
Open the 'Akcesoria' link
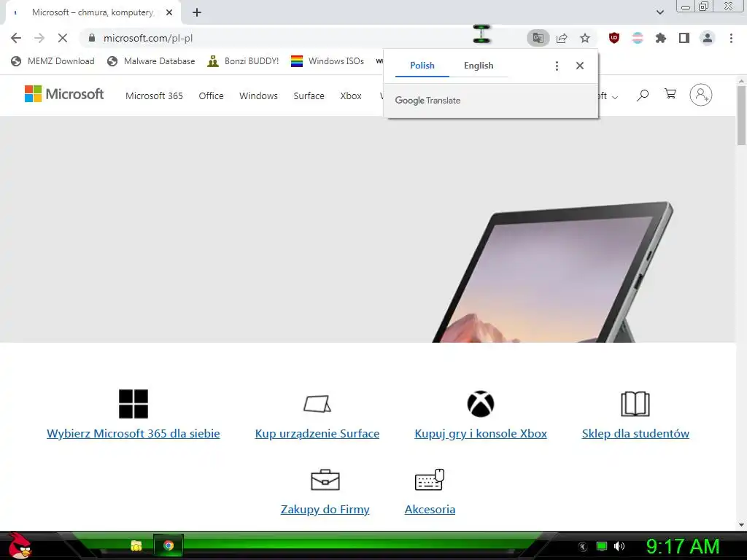click(430, 509)
